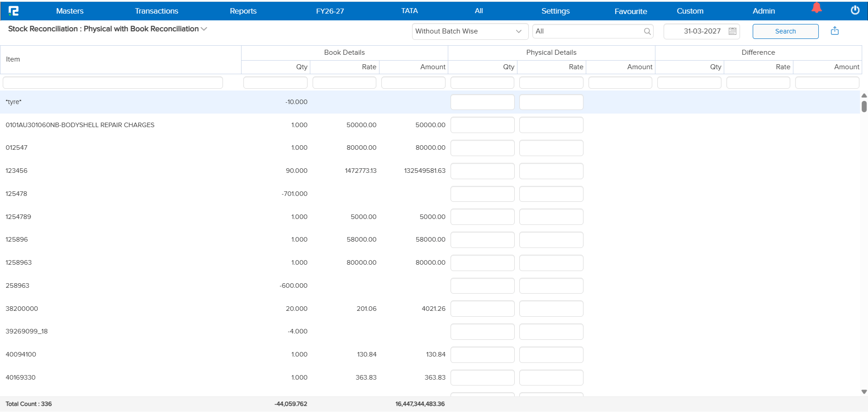The image size is (868, 414).
Task: Click amount value 132549581.63
Action: tap(425, 171)
